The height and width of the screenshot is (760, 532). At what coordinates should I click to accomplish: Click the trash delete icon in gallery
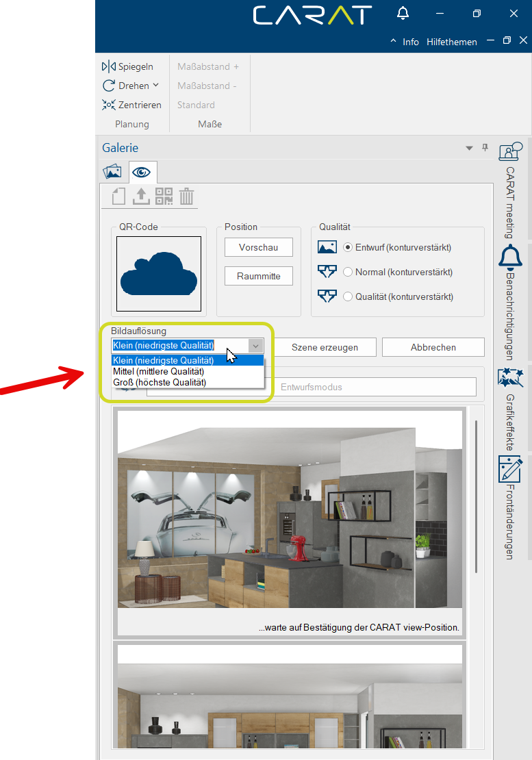[x=186, y=197]
